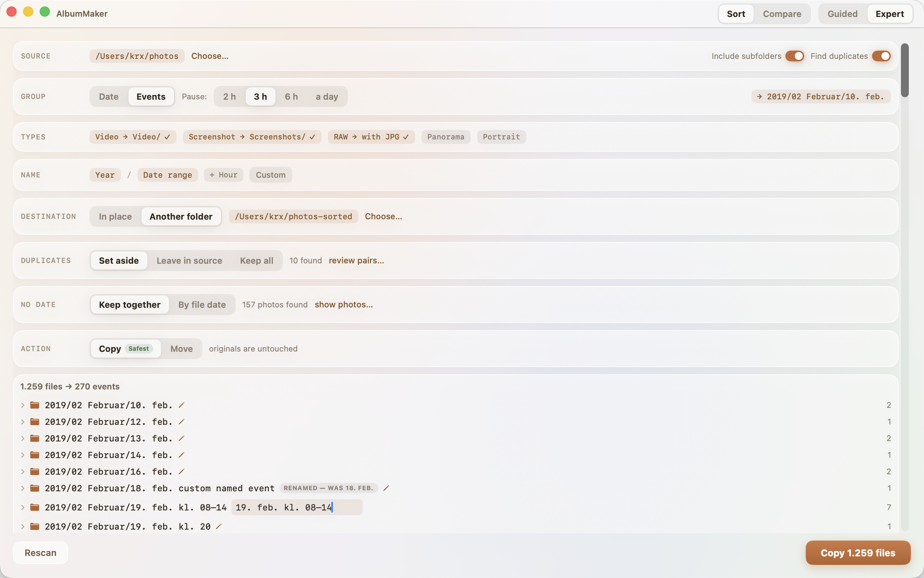924x578 pixels.
Task: Enable Portrait type chip
Action: [501, 137]
